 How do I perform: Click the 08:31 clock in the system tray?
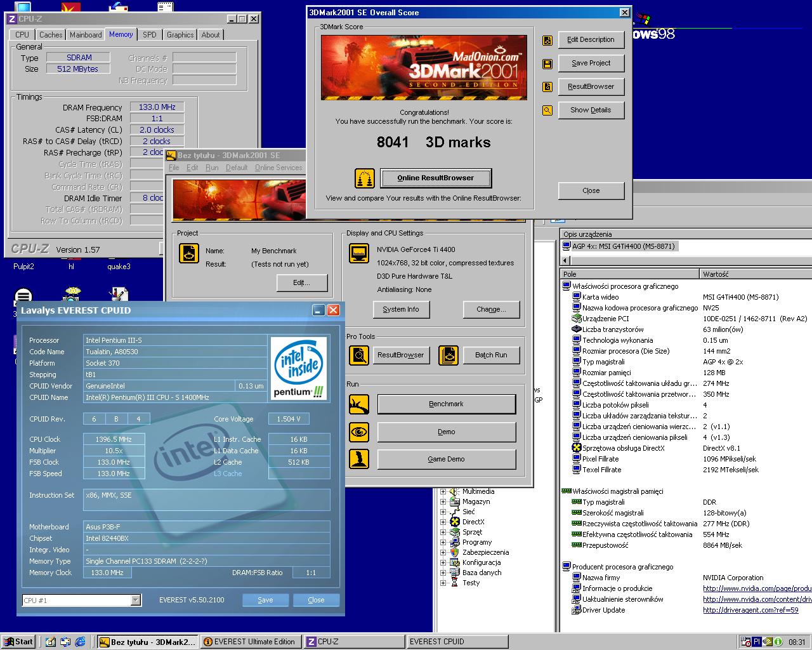coord(797,642)
